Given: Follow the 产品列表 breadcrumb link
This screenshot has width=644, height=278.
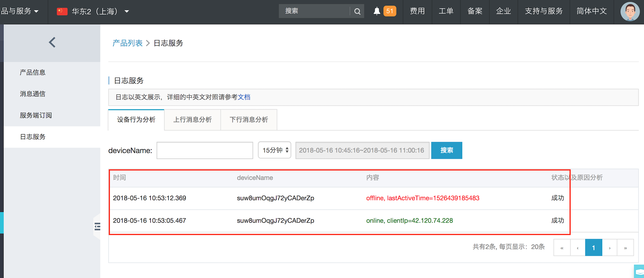Looking at the screenshot, I should [x=128, y=43].
